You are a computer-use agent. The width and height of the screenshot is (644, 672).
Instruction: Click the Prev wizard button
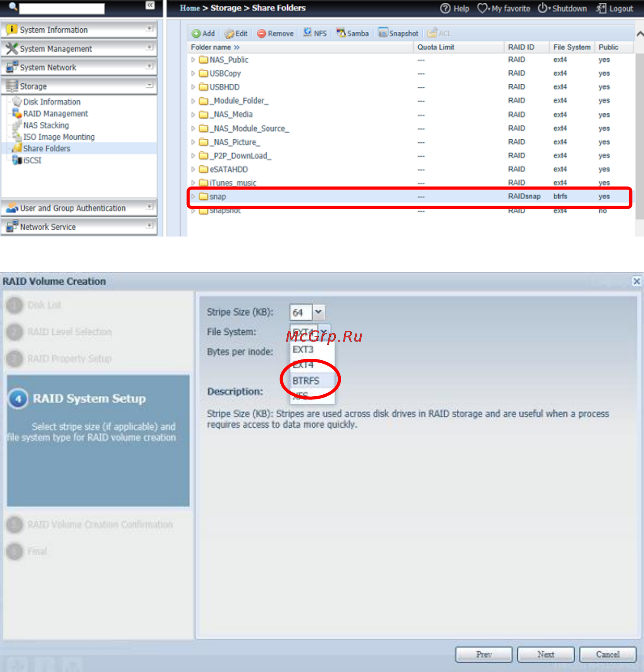tap(483, 655)
